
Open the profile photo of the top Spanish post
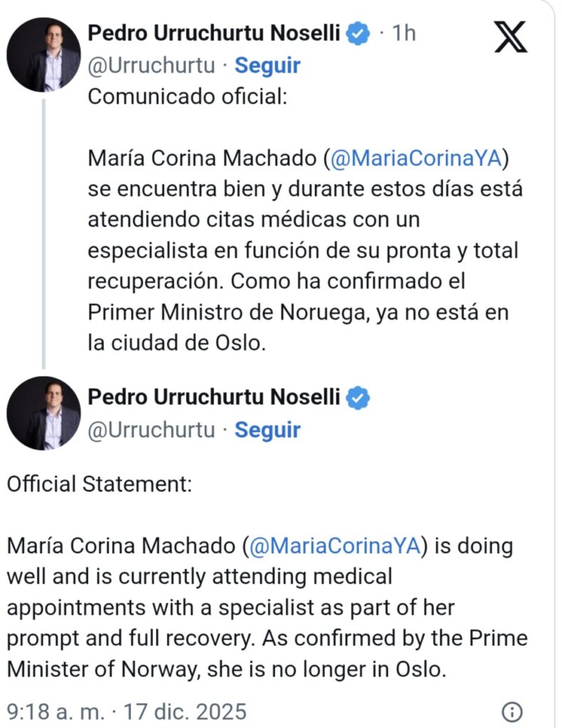tap(43, 55)
